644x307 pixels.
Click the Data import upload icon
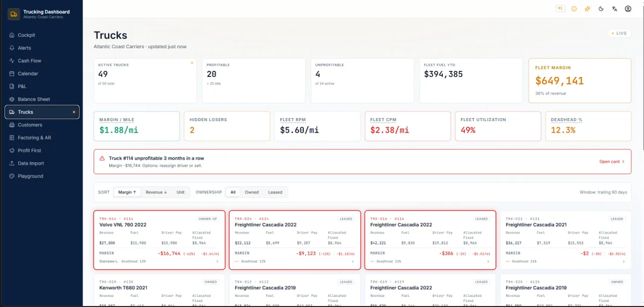point(12,163)
